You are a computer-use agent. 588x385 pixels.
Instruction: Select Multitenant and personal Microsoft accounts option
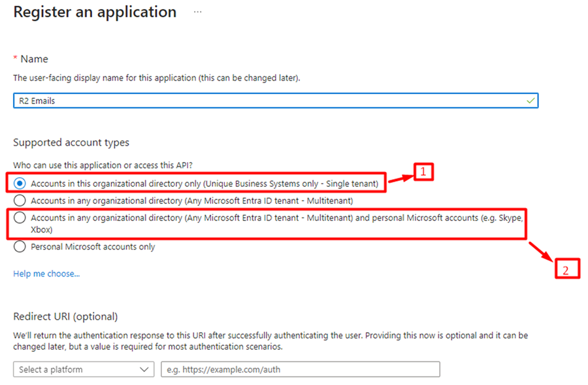coord(20,218)
